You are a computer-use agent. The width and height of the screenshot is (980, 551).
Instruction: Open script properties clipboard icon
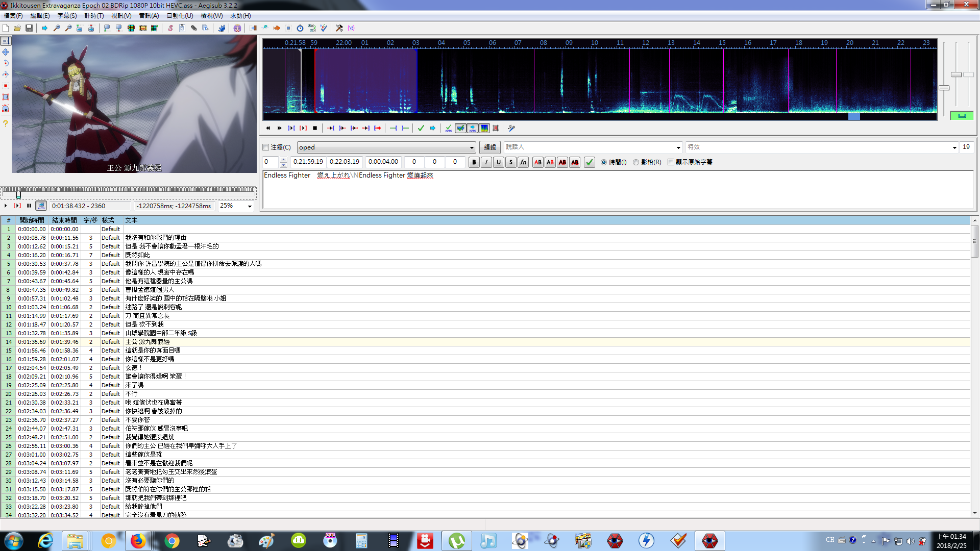[x=182, y=28]
